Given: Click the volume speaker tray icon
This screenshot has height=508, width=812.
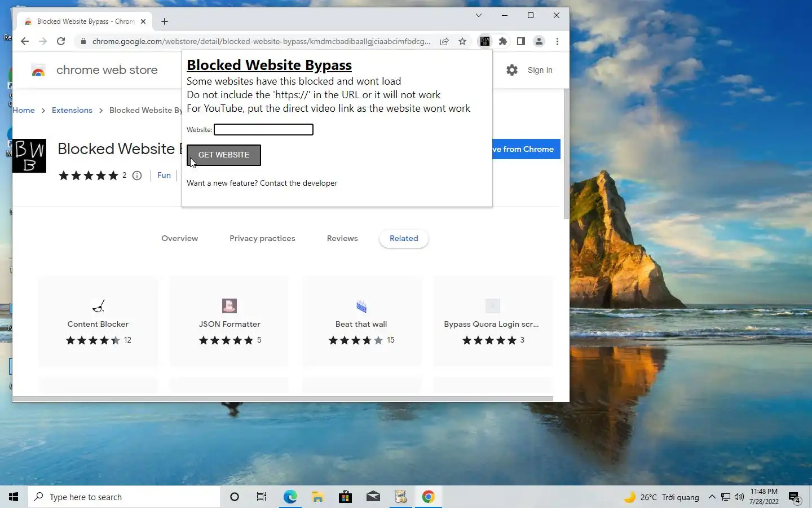Looking at the screenshot, I should coord(739,497).
